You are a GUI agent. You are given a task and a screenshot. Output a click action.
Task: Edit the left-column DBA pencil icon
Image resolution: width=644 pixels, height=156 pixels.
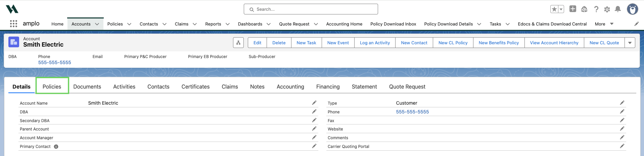[x=314, y=111]
